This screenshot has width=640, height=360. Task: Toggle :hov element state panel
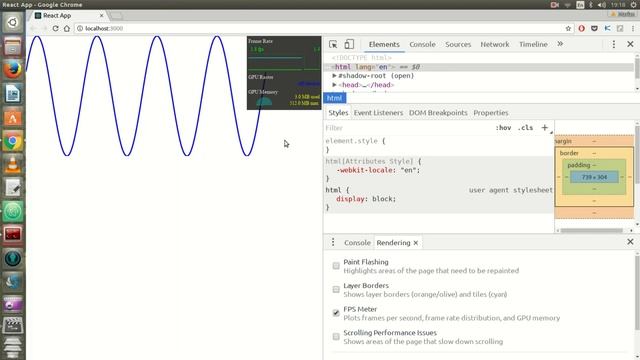(x=503, y=128)
